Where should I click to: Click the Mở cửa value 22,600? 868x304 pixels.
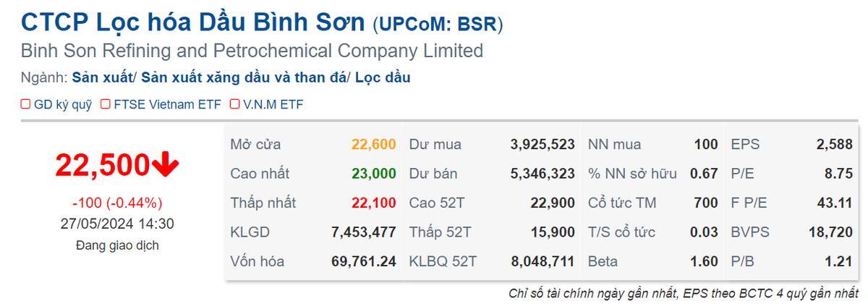coord(374,144)
